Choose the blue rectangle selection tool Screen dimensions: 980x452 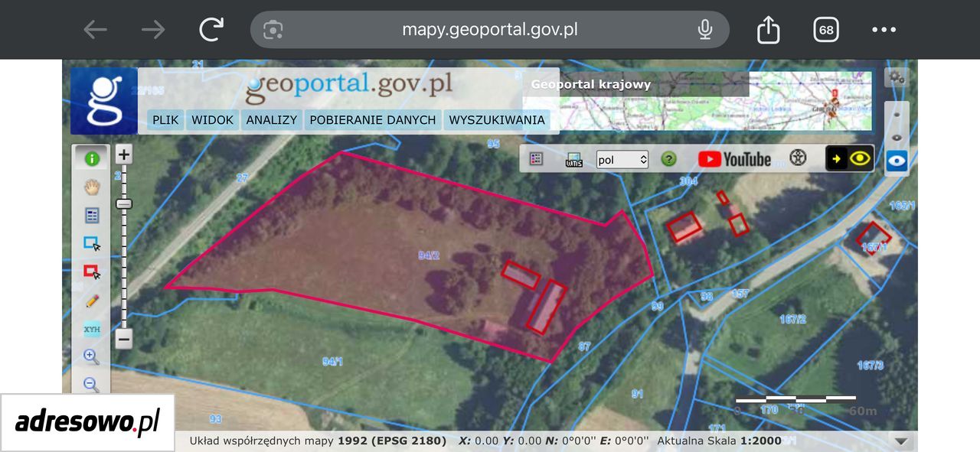92,244
